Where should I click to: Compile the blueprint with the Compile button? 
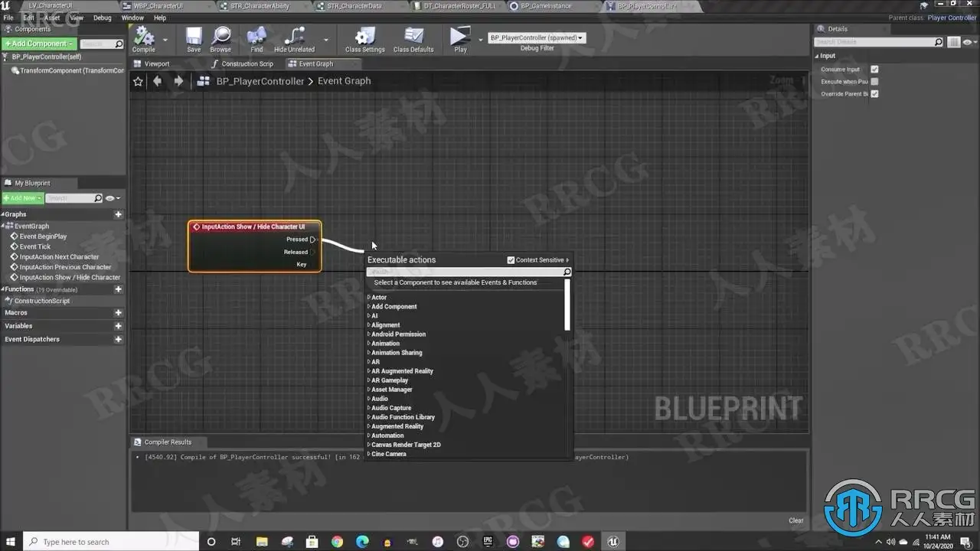click(x=143, y=40)
